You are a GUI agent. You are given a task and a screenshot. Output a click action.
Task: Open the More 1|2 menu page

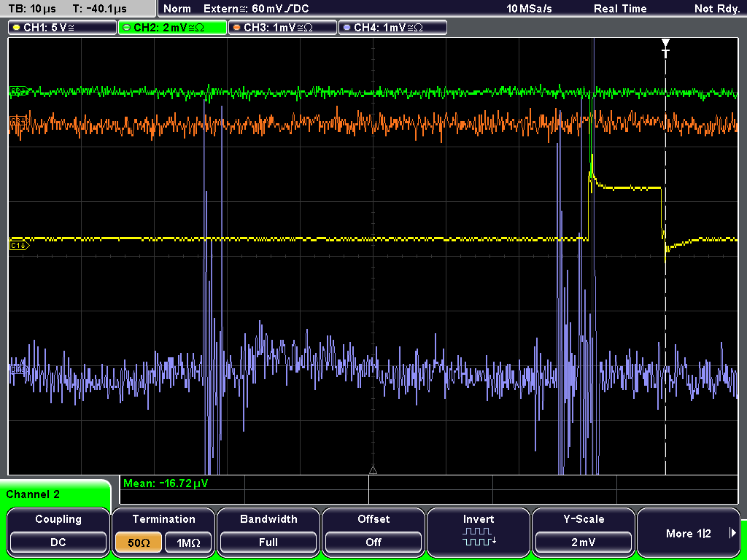click(x=689, y=532)
